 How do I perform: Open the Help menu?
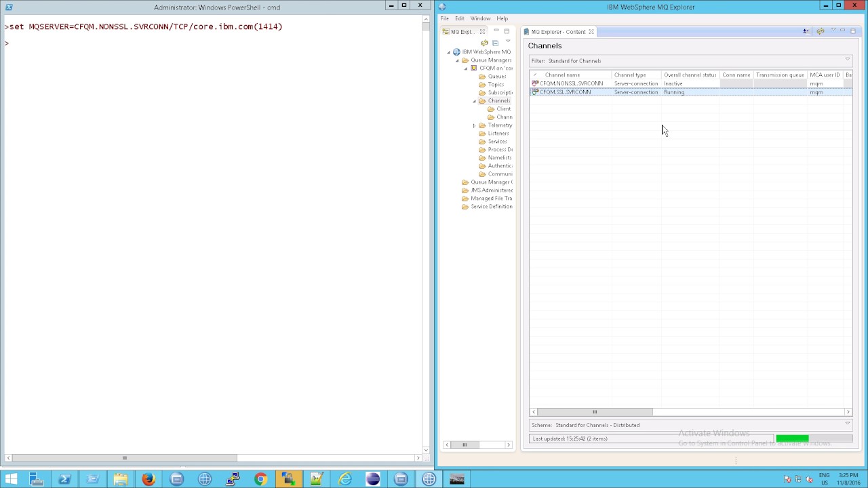pos(502,18)
